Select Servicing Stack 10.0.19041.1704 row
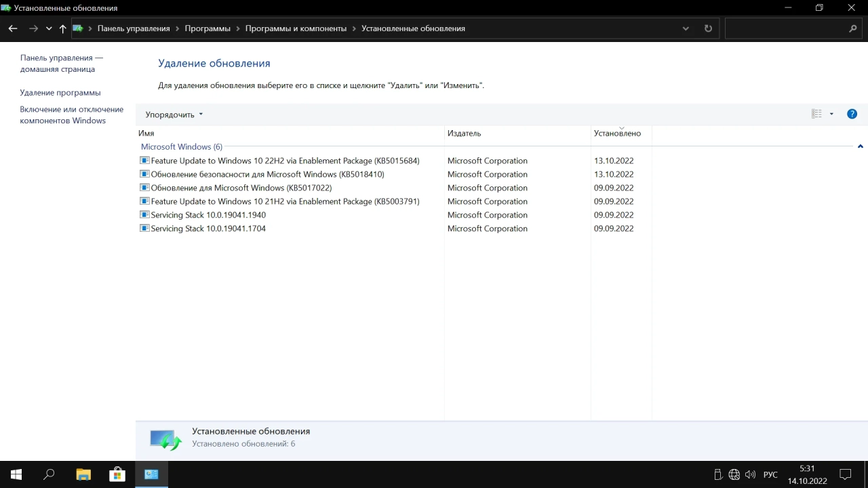The width and height of the screenshot is (868, 488). click(x=395, y=228)
